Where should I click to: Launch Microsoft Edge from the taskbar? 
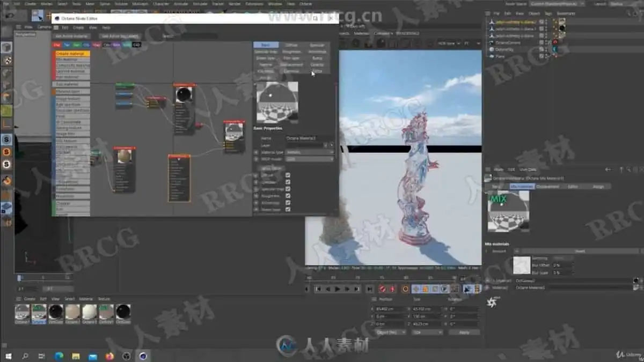(58, 356)
